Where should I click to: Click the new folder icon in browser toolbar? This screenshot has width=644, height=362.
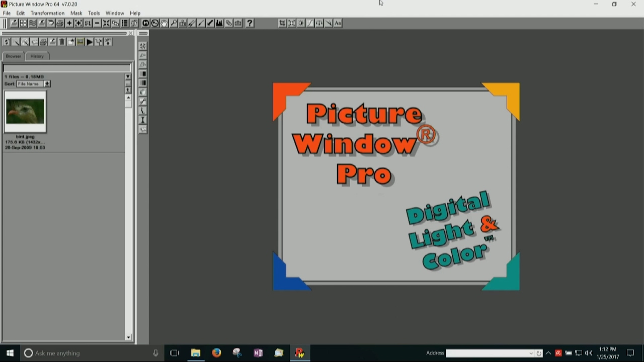[x=71, y=42]
